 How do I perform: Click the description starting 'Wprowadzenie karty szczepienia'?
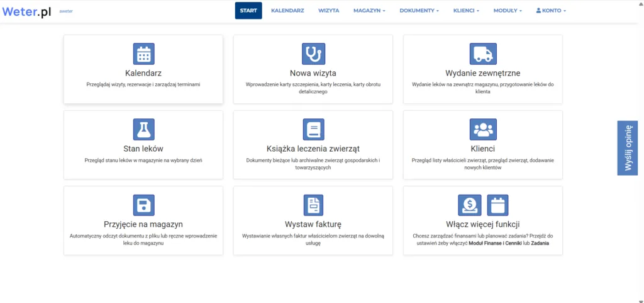313,88
